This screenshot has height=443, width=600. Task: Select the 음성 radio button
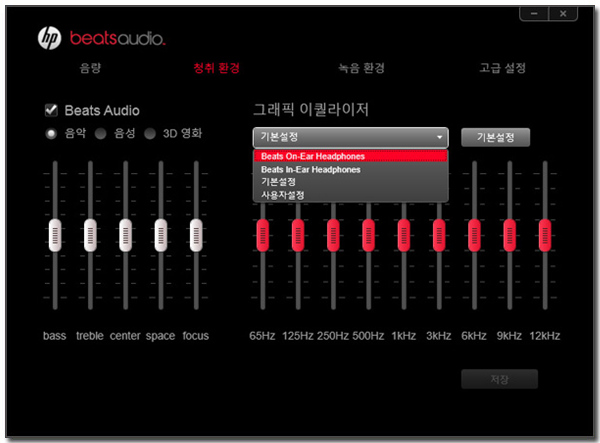(x=101, y=134)
